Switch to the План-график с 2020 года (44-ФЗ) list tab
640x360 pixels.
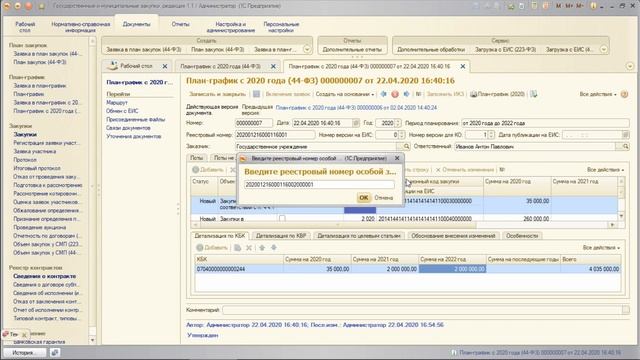tap(220, 66)
